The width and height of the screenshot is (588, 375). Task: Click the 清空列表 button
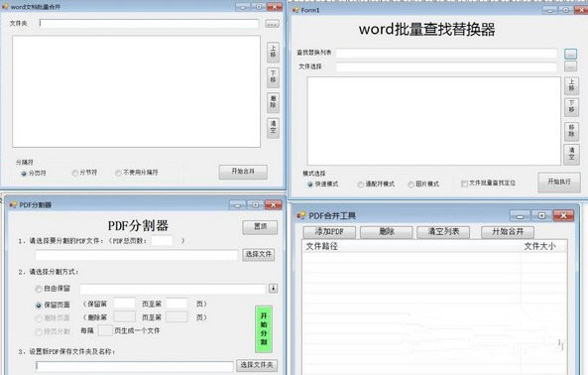pyautogui.click(x=443, y=232)
